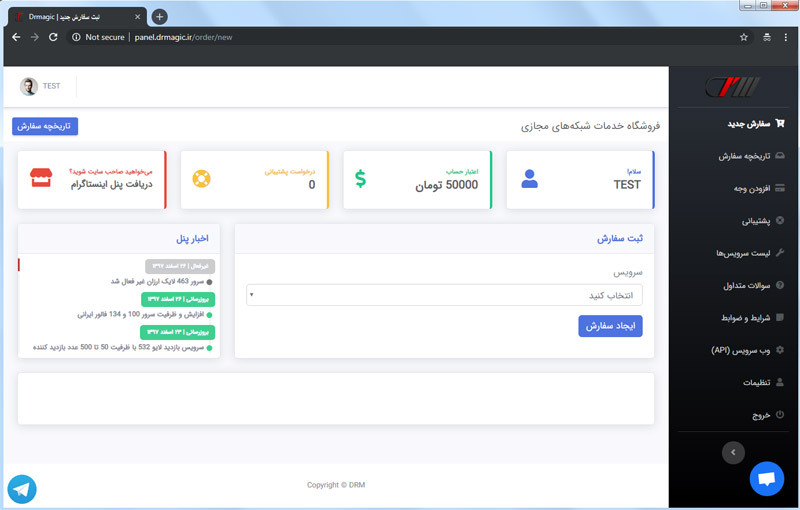The image size is (800, 510).
Task: Open the Telegram icon at bottom left
Action: point(22,489)
